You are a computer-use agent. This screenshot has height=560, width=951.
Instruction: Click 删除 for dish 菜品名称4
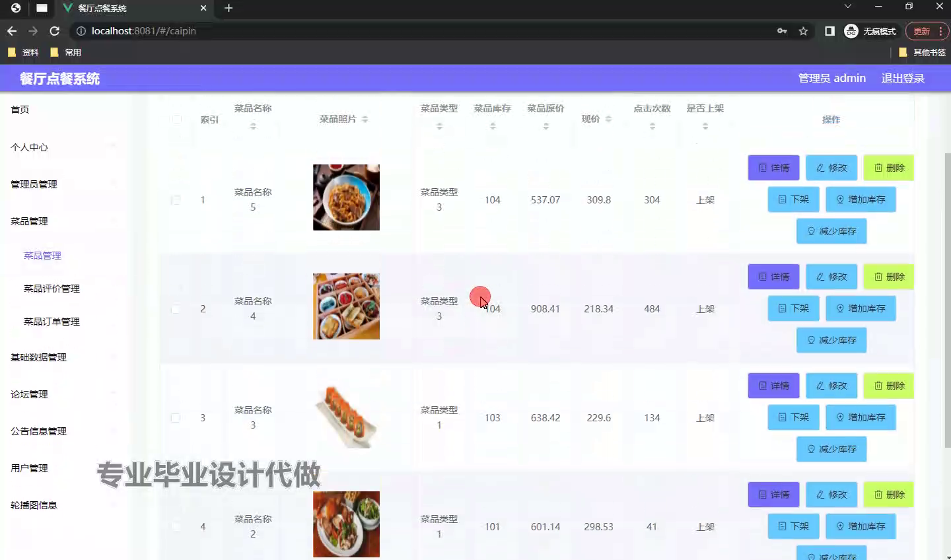[x=889, y=277]
